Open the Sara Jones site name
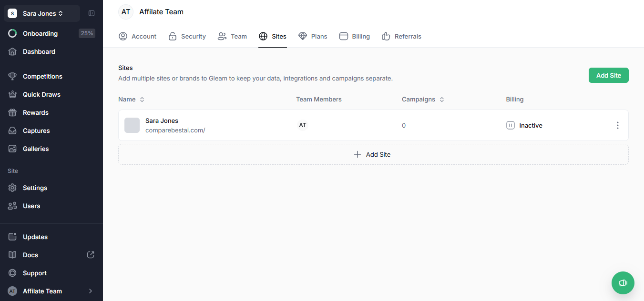 (x=162, y=121)
